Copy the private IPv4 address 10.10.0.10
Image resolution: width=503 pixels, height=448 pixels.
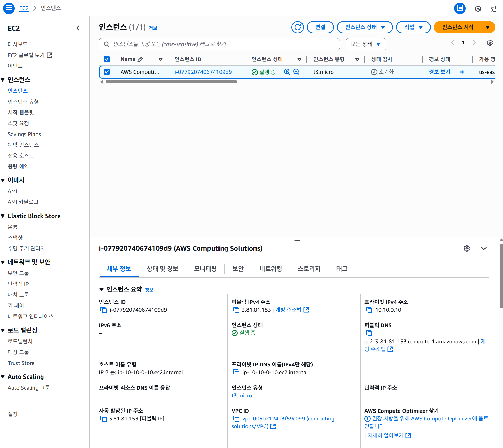tap(369, 310)
